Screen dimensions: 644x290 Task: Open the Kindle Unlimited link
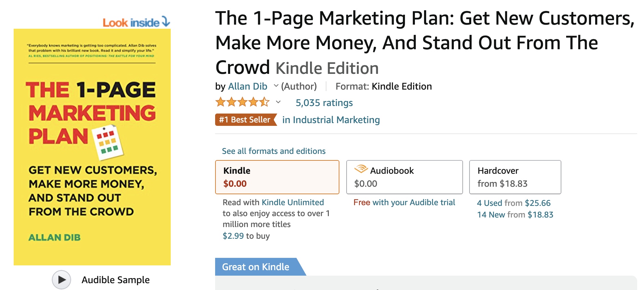tap(293, 202)
